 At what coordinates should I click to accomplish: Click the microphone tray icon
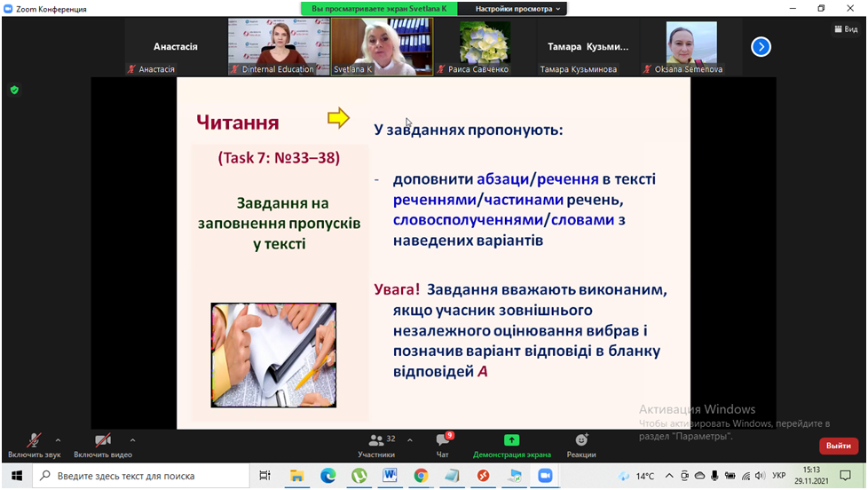714,476
